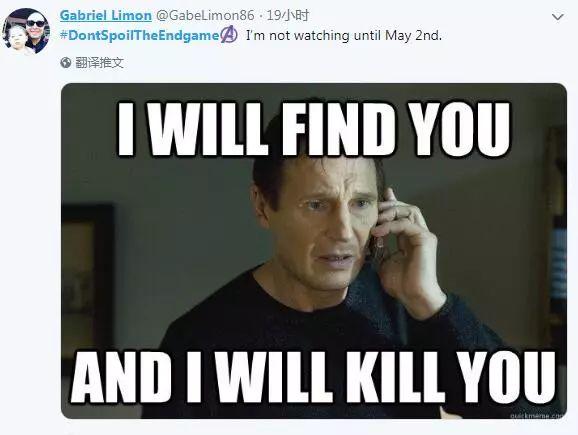Click the words "May 2nd" in the tweet
The width and height of the screenshot is (578, 435).
[413, 35]
